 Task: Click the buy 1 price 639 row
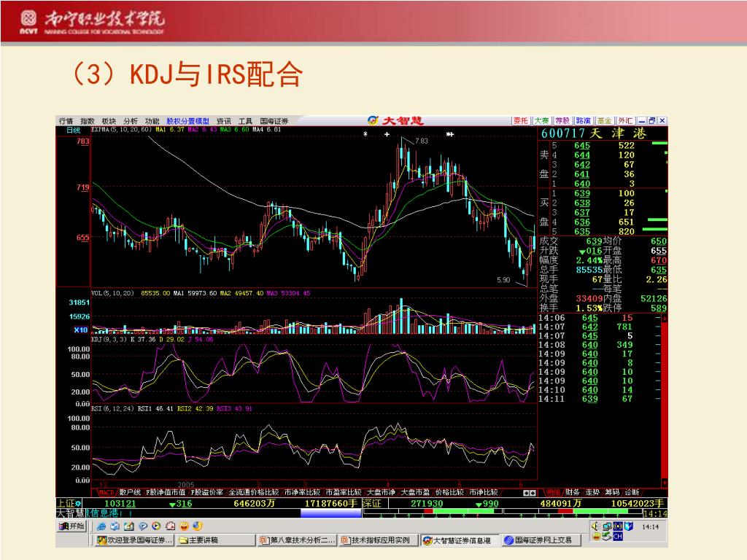coord(603,193)
